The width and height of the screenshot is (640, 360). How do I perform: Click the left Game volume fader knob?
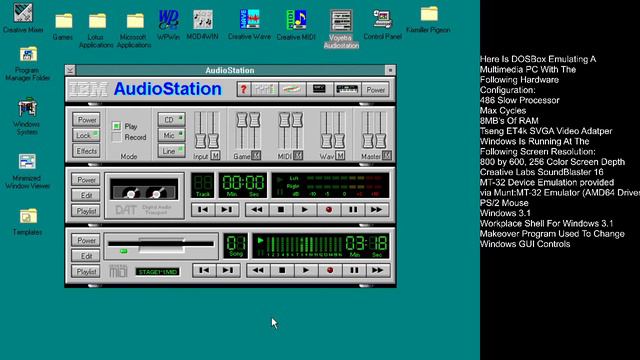click(x=242, y=120)
